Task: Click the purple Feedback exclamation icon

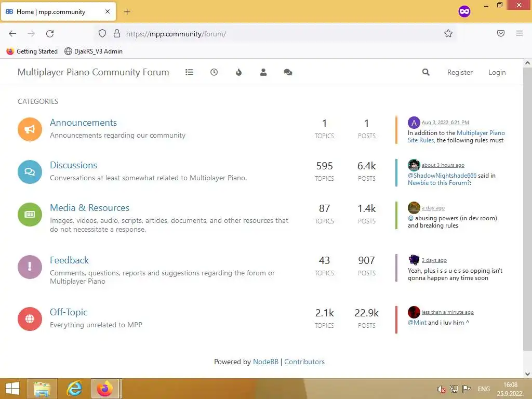Action: [x=30, y=267]
